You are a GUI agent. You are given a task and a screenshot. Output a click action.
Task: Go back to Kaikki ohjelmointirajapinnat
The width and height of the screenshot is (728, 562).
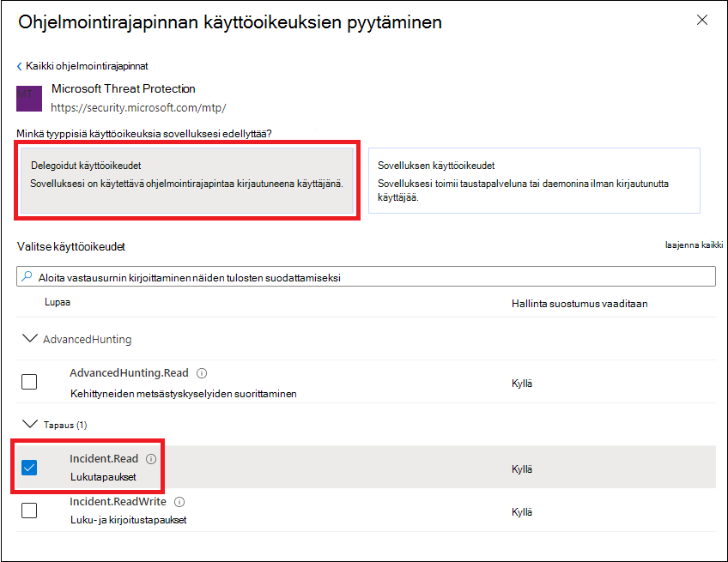click(x=87, y=66)
